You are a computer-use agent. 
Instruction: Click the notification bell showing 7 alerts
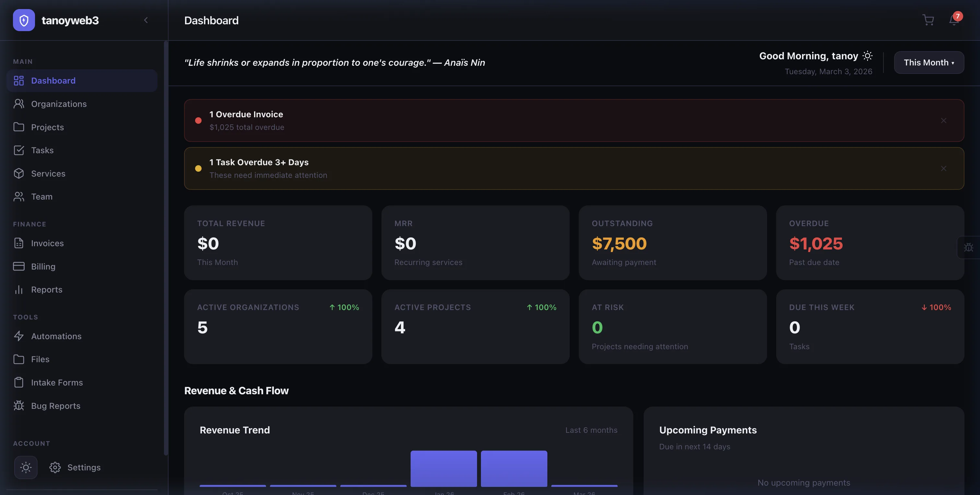click(953, 20)
